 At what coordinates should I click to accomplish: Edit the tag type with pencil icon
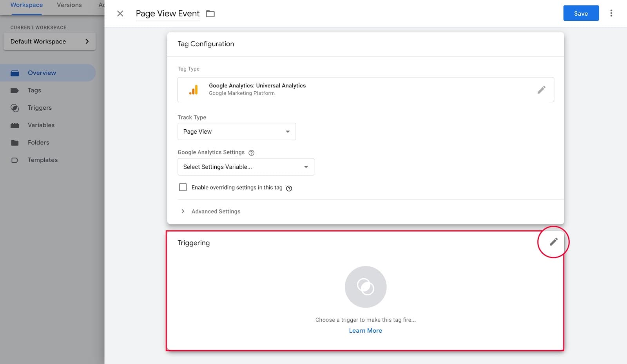click(541, 90)
